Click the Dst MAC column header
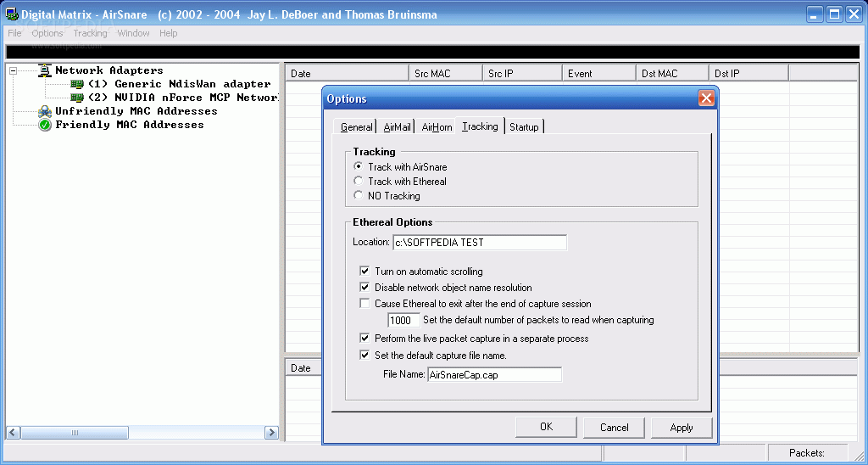 tap(672, 73)
